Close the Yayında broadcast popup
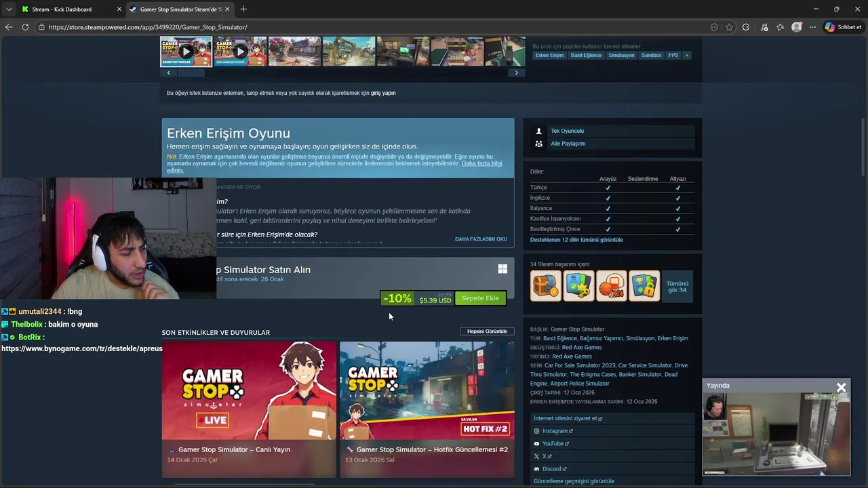 coord(842,387)
